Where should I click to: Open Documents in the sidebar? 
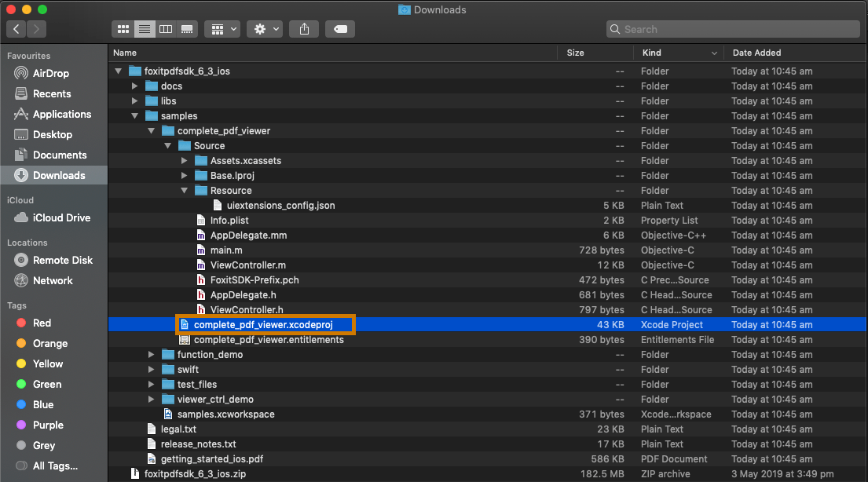coord(53,155)
